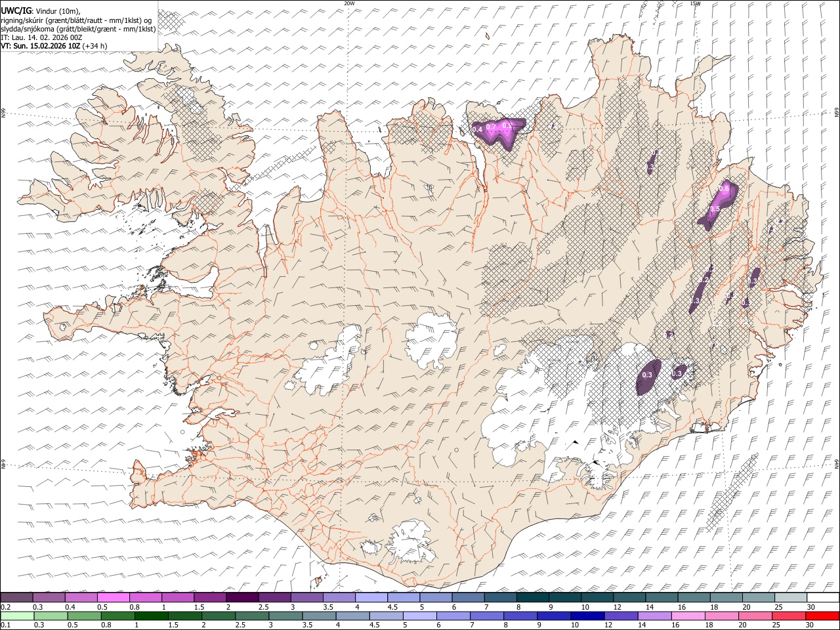Screen dimensions: 840x630
Task: Select the darkest green bottom-row swatch starting at 1
Action: (x=151, y=616)
